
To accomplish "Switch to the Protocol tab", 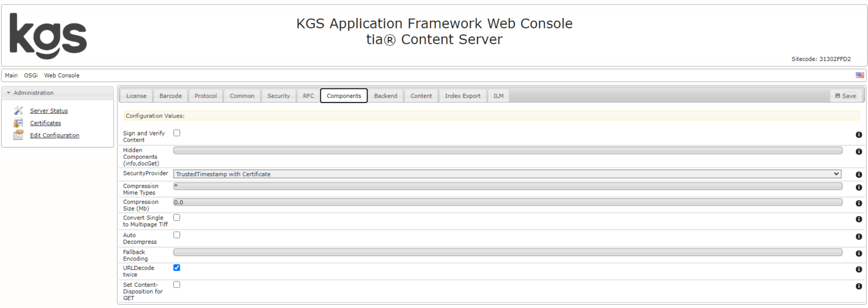I will click(x=206, y=96).
